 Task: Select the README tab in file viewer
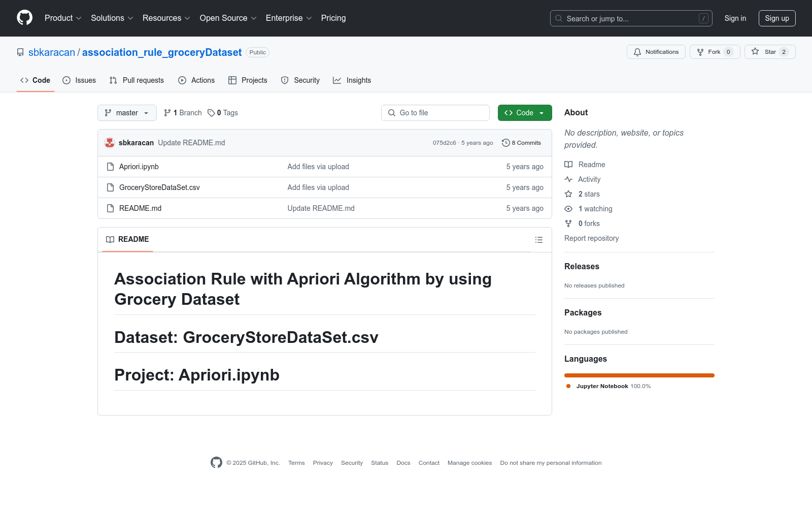tap(127, 239)
